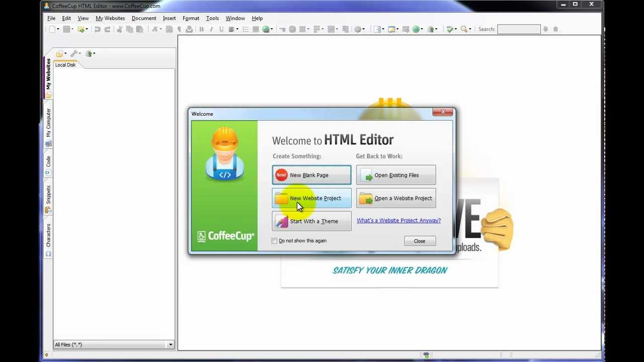Open the View menu

pos(83,18)
